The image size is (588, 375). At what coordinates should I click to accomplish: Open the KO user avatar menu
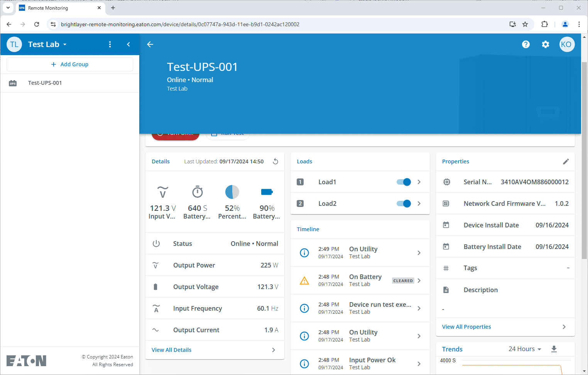click(566, 44)
